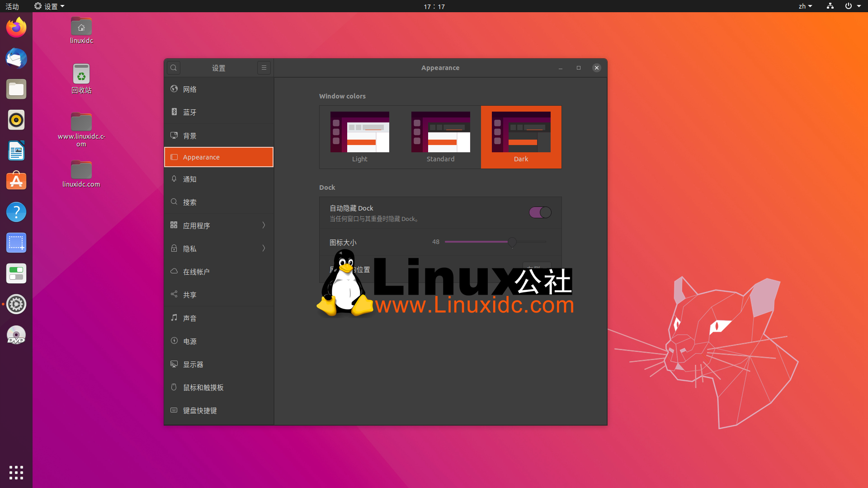Expand the 应用程序 sidebar entry
Screen dimensions: 868x488
click(197, 225)
